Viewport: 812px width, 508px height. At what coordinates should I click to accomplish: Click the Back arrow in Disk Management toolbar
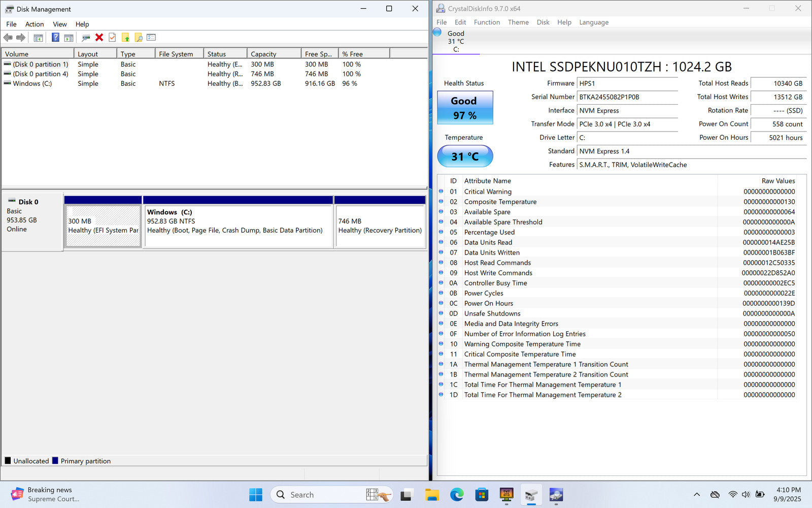(8, 38)
